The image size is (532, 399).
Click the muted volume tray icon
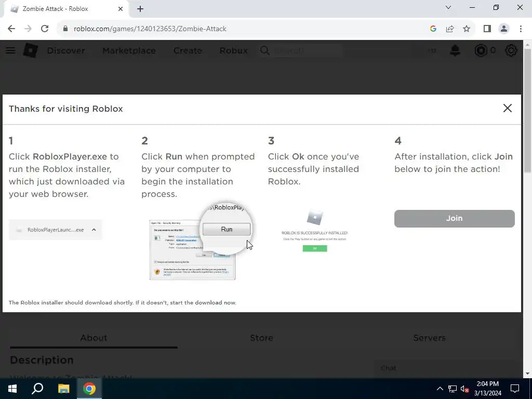click(x=465, y=389)
